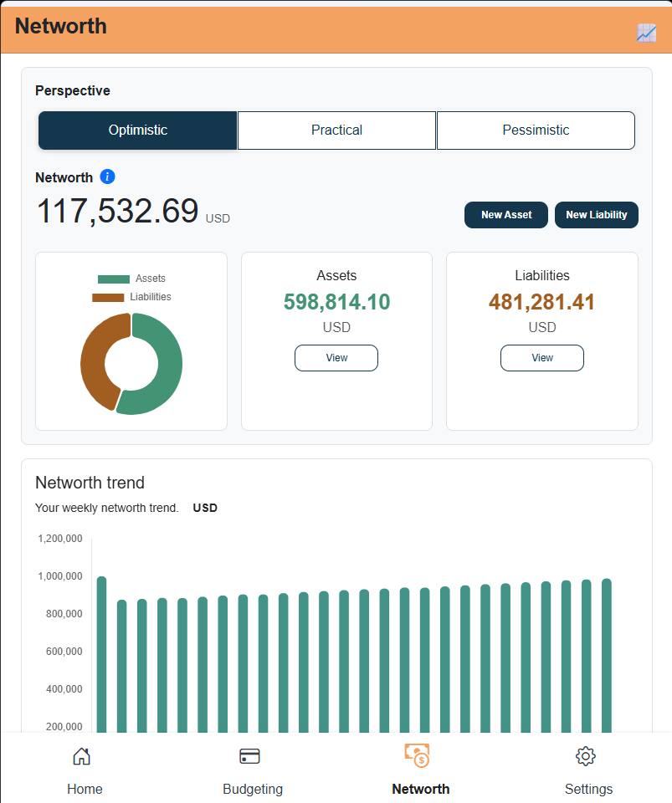Choose the Pessimistic perspective
Viewport: 672px width, 803px height.
(x=536, y=130)
